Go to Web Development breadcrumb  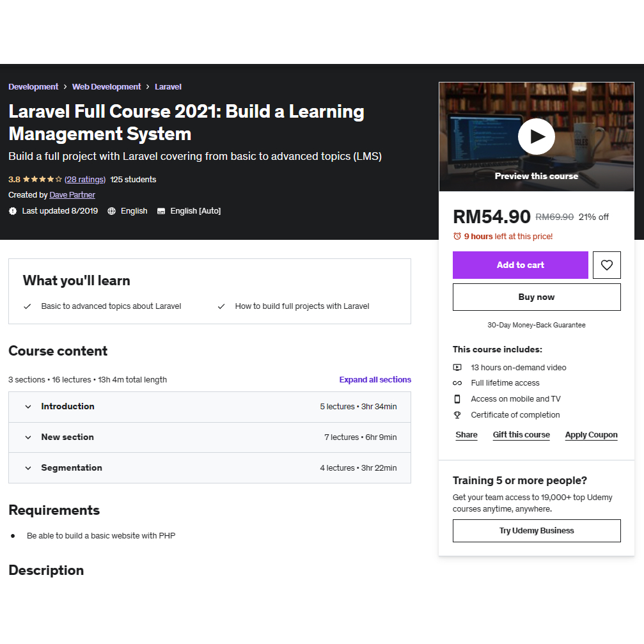point(106,87)
